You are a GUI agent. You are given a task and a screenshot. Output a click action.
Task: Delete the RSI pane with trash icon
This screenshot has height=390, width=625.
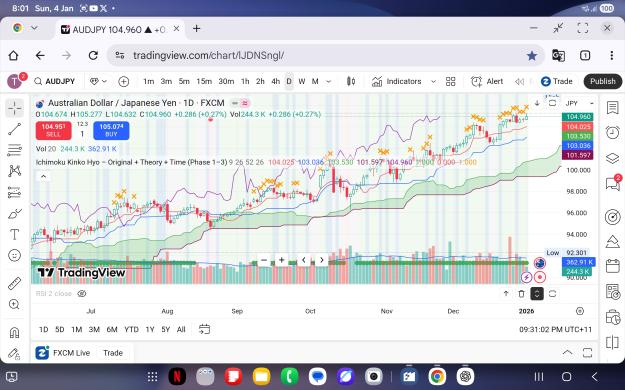click(x=521, y=294)
